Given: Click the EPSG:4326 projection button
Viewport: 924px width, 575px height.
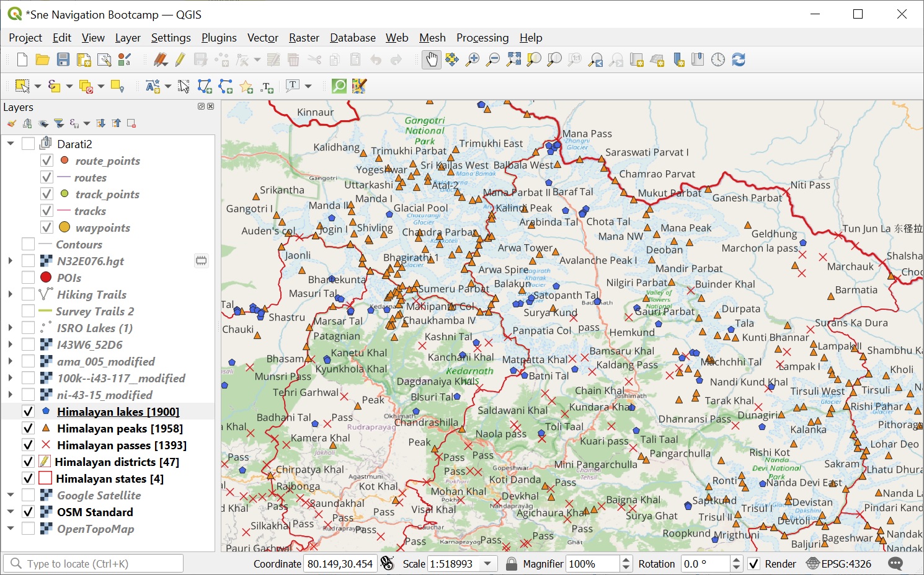Looking at the screenshot, I should [838, 564].
